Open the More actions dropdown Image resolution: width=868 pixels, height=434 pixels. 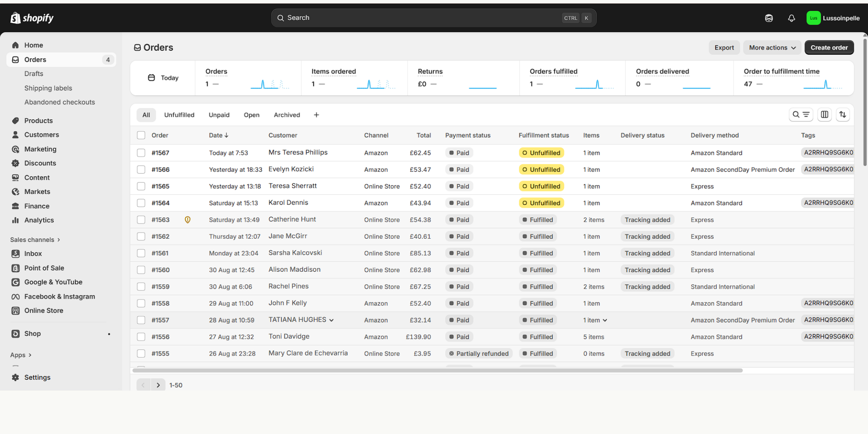tap(772, 48)
